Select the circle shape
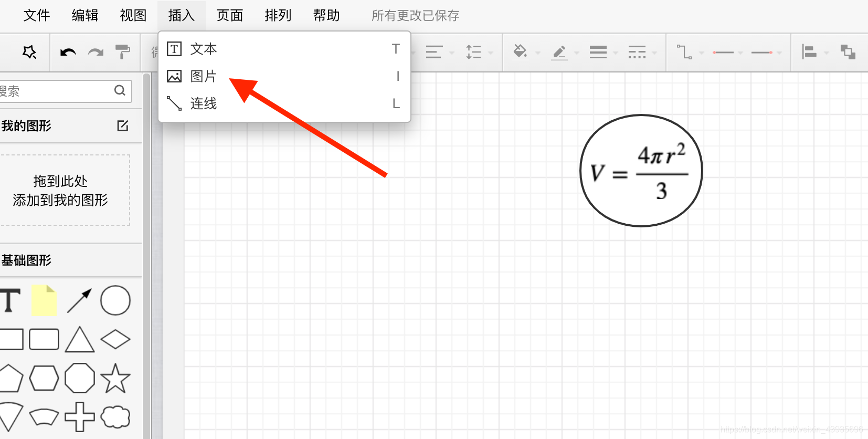868x439 pixels. pyautogui.click(x=115, y=300)
